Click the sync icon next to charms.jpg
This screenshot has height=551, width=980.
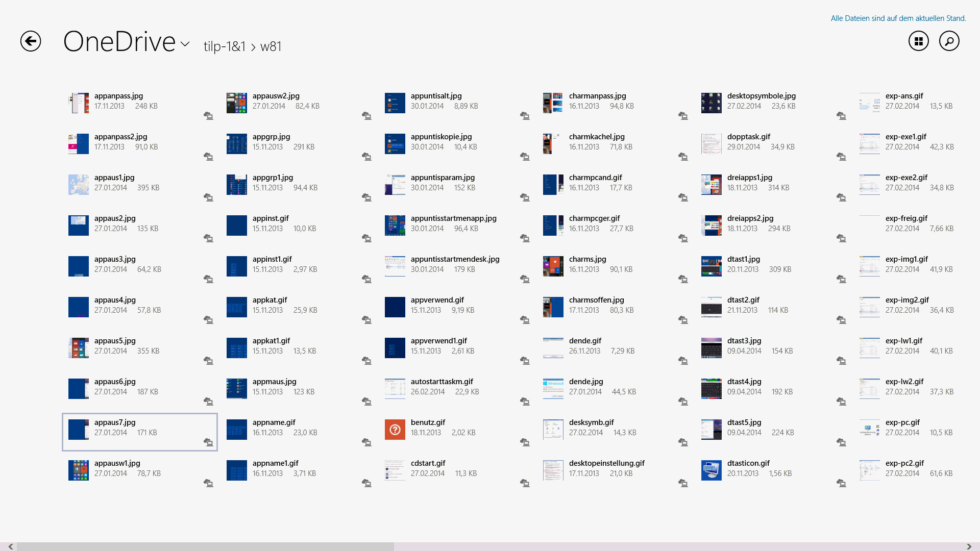click(683, 279)
